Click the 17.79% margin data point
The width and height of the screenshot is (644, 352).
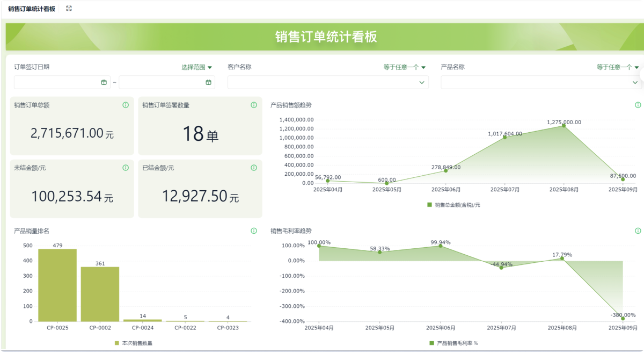(562, 258)
